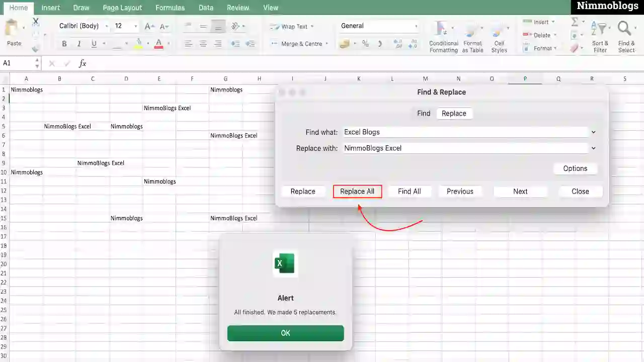This screenshot has height=362, width=644.
Task: Align text to middle
Action: tap(203, 26)
